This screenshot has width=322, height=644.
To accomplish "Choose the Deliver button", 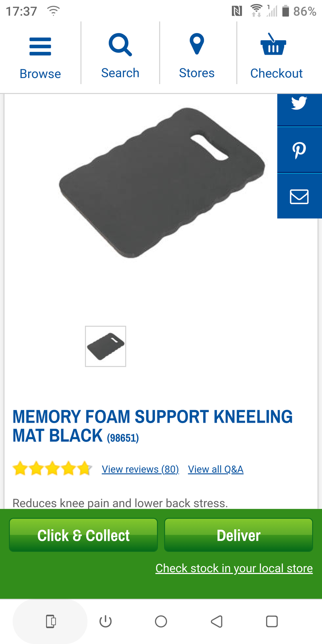I will click(x=239, y=535).
